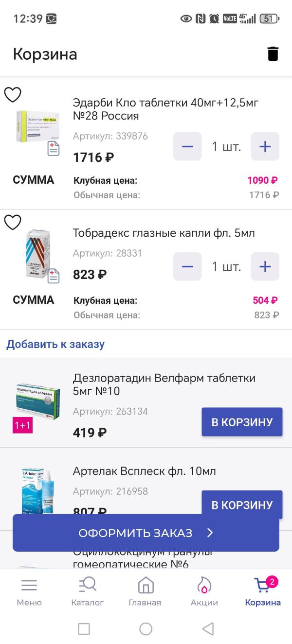292x644 pixels.
Task: Add Дезлоратадин Велфарм to cart
Action: 242,422
